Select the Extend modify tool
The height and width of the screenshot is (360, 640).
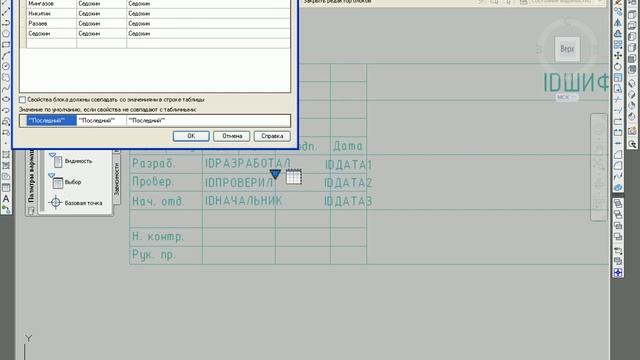click(618, 111)
